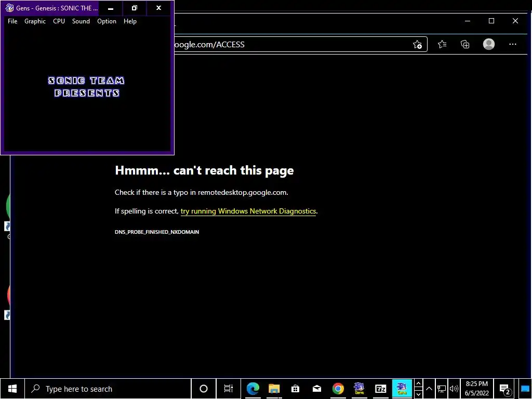Click the network status tray icon
Screen dimensions: 532x399
click(442, 389)
